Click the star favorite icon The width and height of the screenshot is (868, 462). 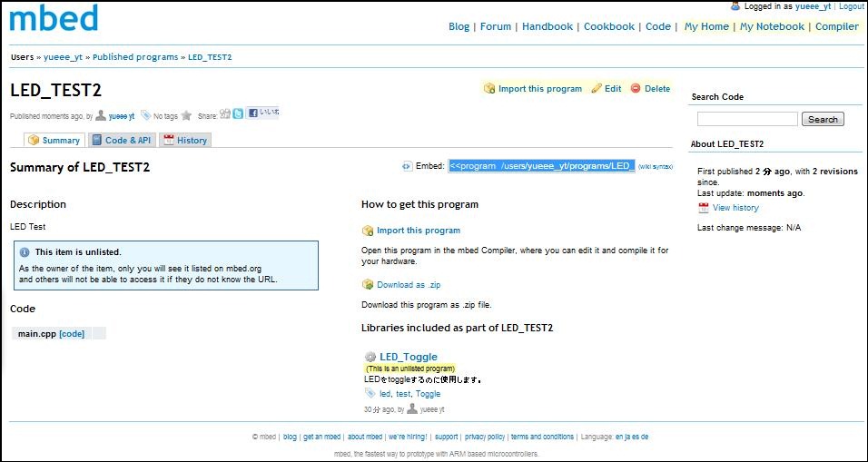point(186,116)
